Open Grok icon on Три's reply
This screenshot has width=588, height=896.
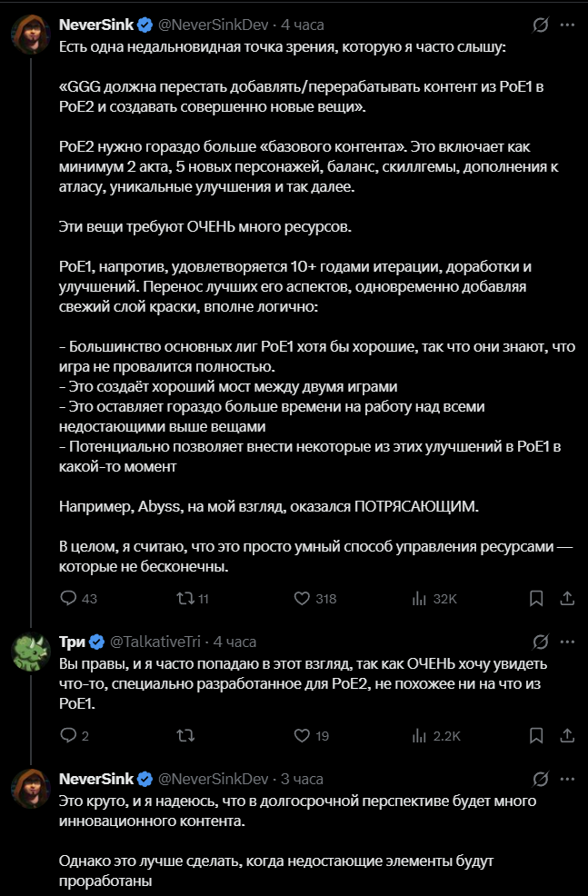click(541, 642)
